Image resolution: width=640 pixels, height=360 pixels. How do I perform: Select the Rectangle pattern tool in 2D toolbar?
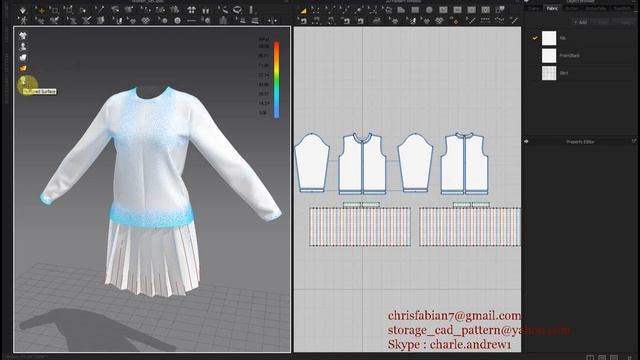click(415, 10)
